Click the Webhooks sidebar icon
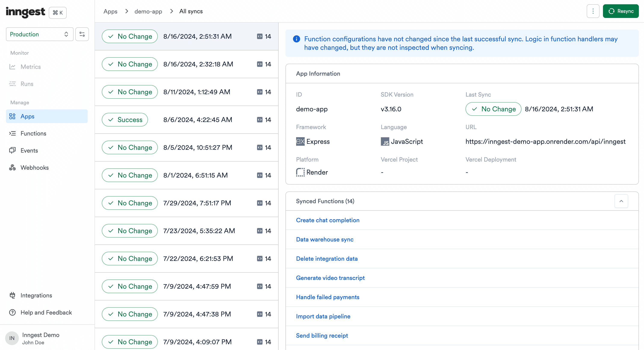This screenshot has height=350, width=644. tap(12, 167)
